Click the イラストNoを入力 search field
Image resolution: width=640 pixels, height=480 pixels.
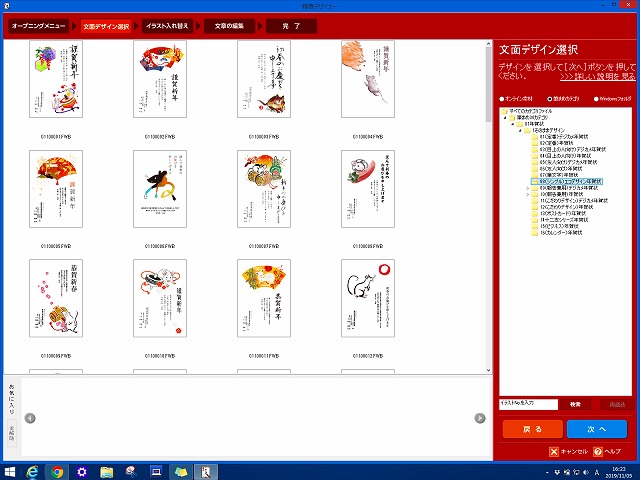(x=528, y=404)
